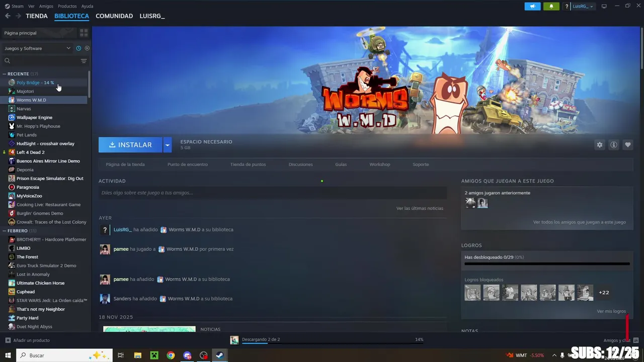Open the Steam menu
644x362 pixels.
click(14, 6)
